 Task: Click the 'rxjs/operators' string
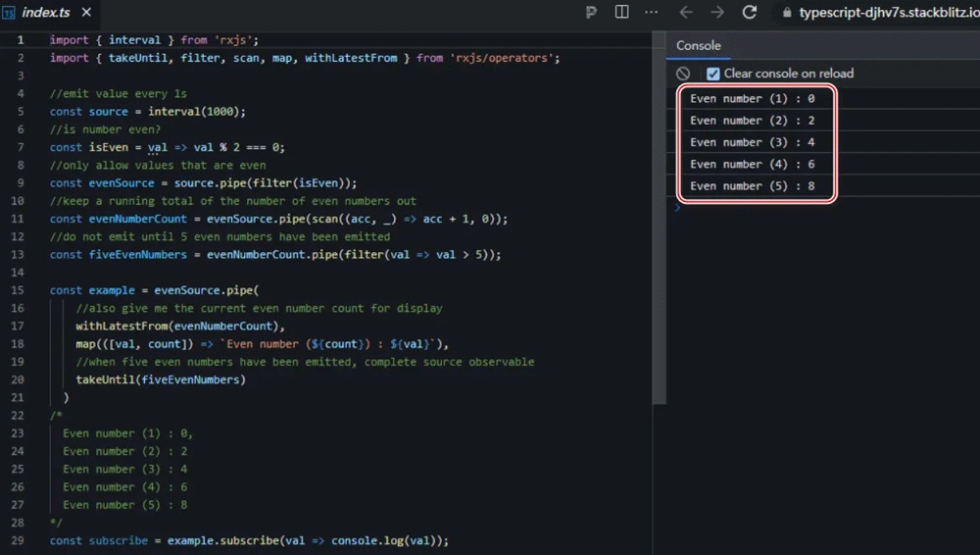[501, 58]
